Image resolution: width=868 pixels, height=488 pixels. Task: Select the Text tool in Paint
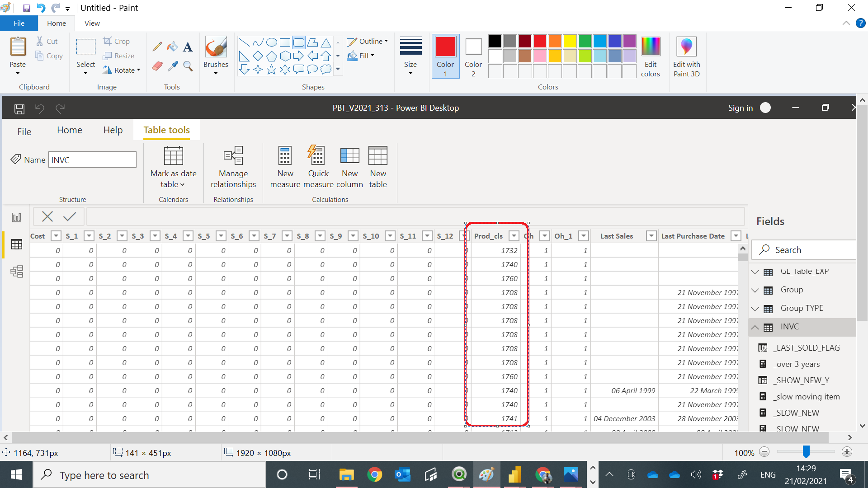tap(188, 47)
